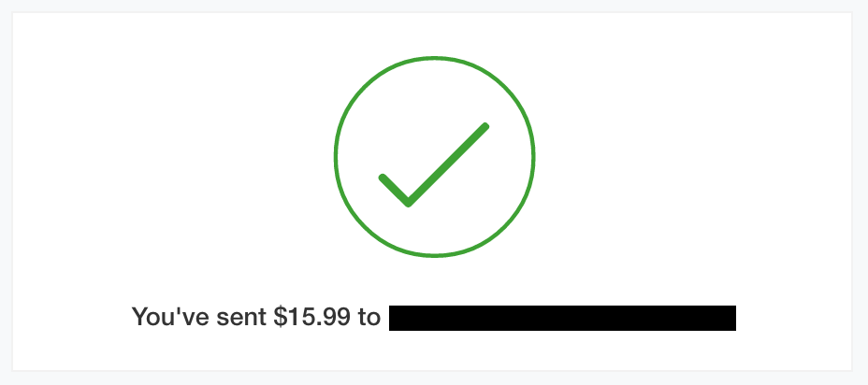Click the start of the redacted recipient bar
Viewport: 868px width, 385px height.
click(x=394, y=318)
